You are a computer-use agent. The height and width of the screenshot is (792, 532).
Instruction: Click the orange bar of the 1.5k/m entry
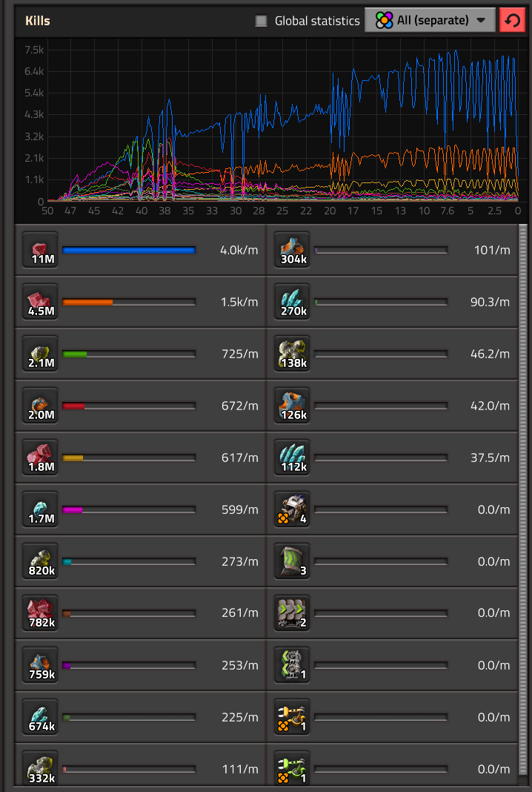click(x=87, y=303)
